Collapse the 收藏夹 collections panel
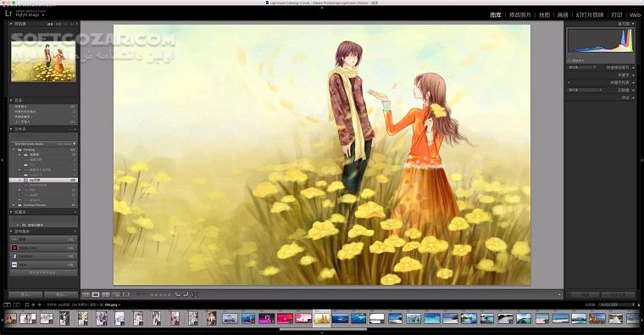The image size is (644, 335). (11, 212)
